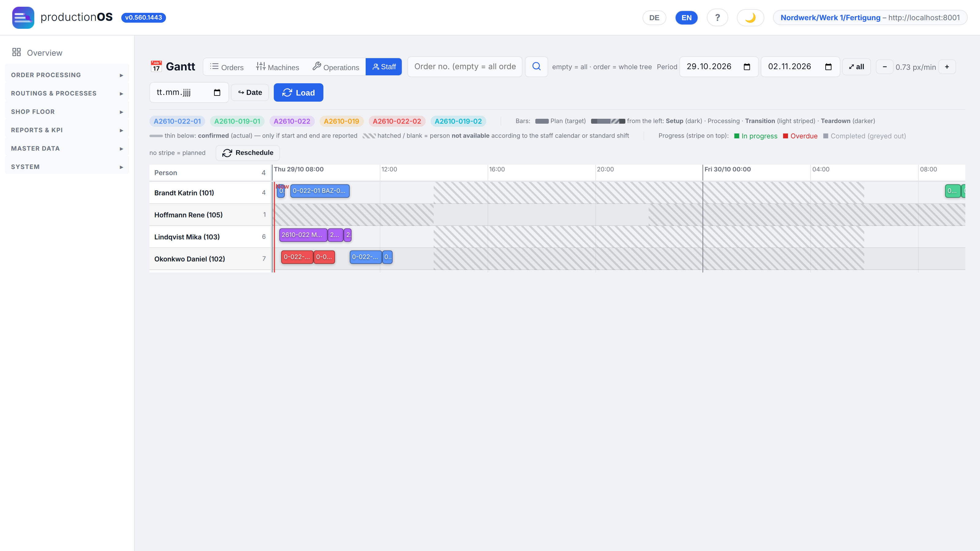Expand the ORDER PROCESSING section
The image size is (980, 551).
point(67,75)
